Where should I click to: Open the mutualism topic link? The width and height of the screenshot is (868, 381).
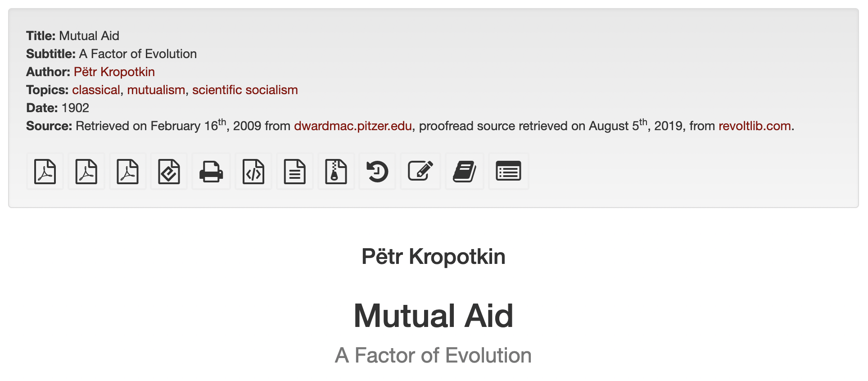156,90
